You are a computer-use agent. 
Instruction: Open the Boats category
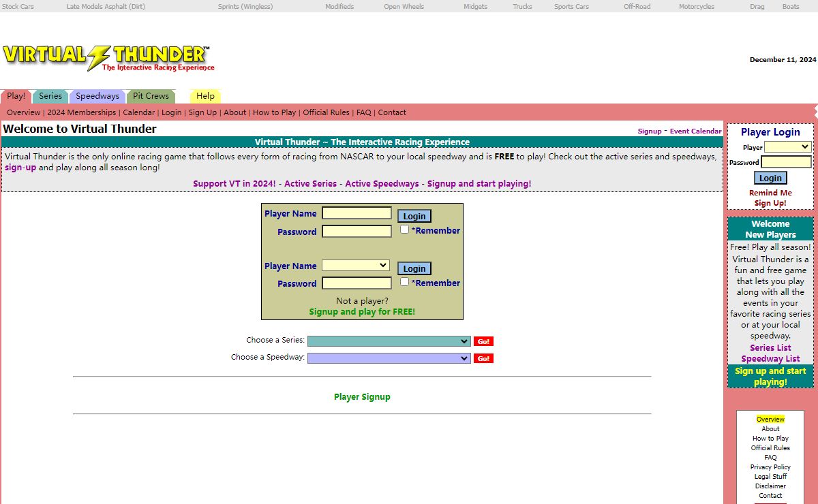coord(791,6)
